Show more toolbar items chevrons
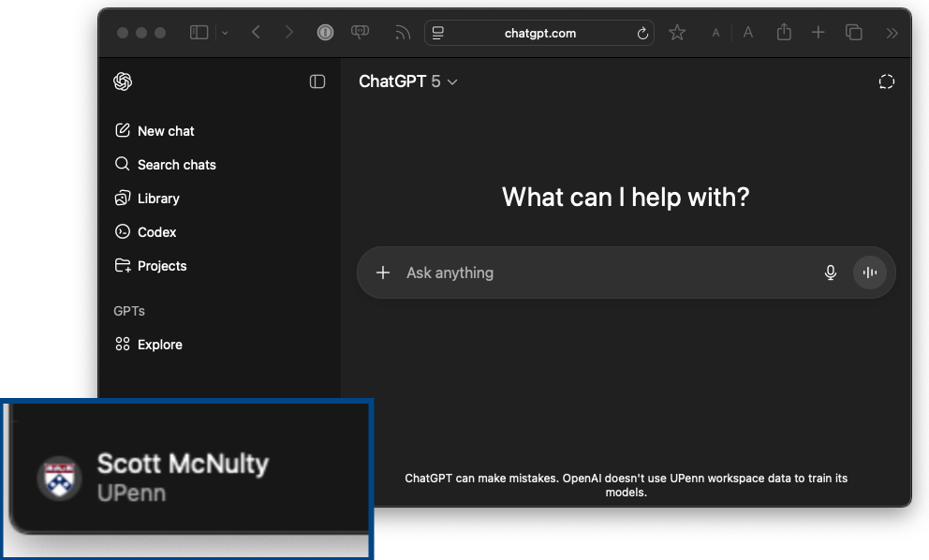Image resolution: width=929 pixels, height=560 pixels. [892, 33]
